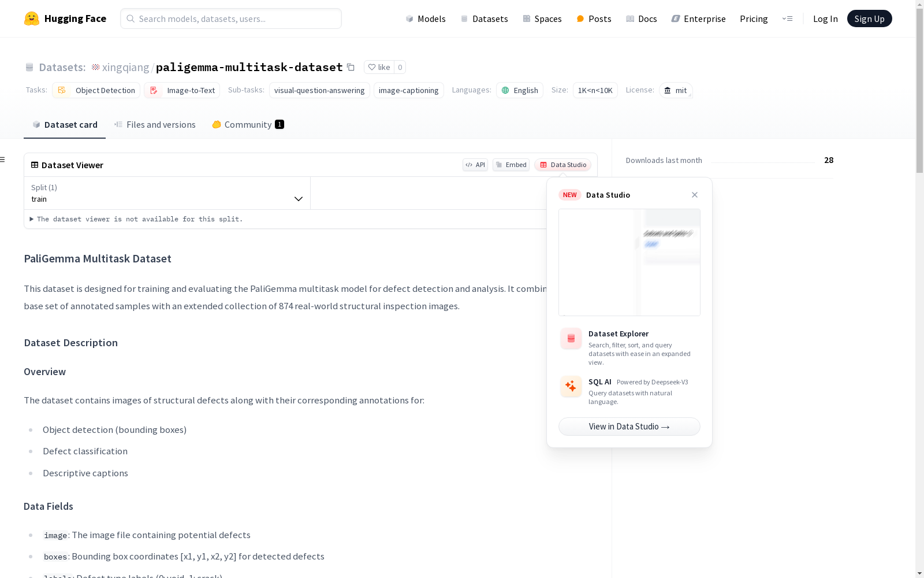Image resolution: width=924 pixels, height=578 pixels.
Task: Go to Enterprise page
Action: tap(698, 18)
